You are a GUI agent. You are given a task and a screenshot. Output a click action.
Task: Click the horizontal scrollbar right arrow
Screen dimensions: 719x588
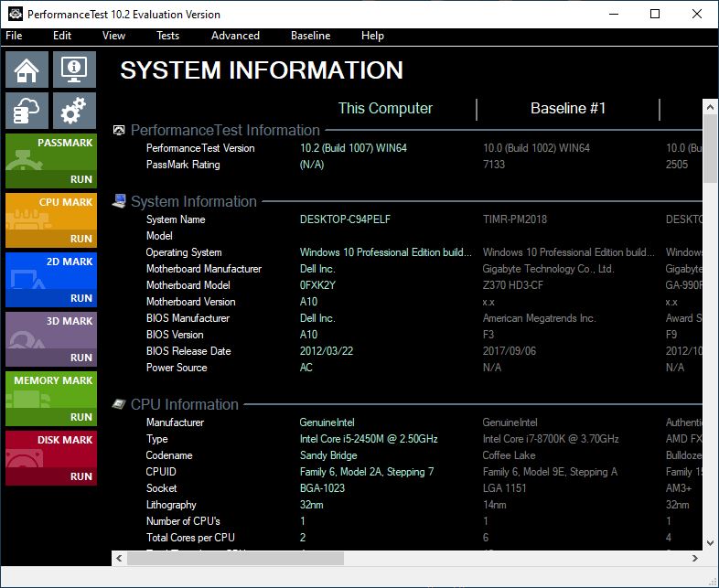(695, 558)
